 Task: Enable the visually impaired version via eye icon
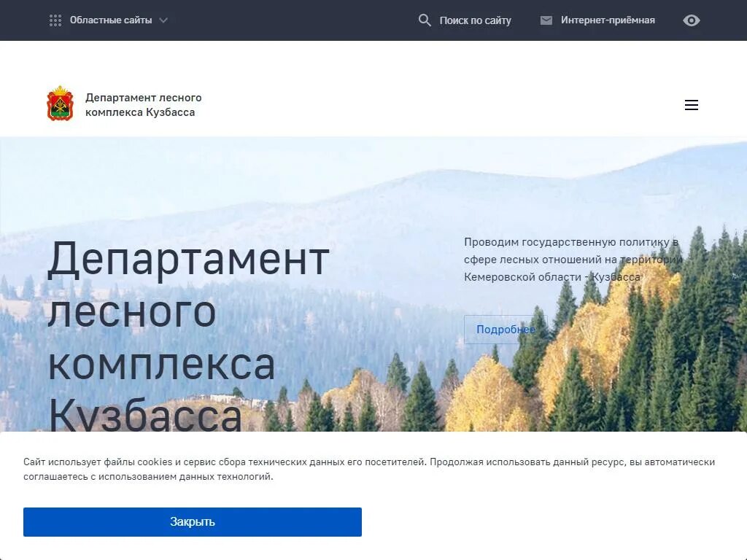691,20
